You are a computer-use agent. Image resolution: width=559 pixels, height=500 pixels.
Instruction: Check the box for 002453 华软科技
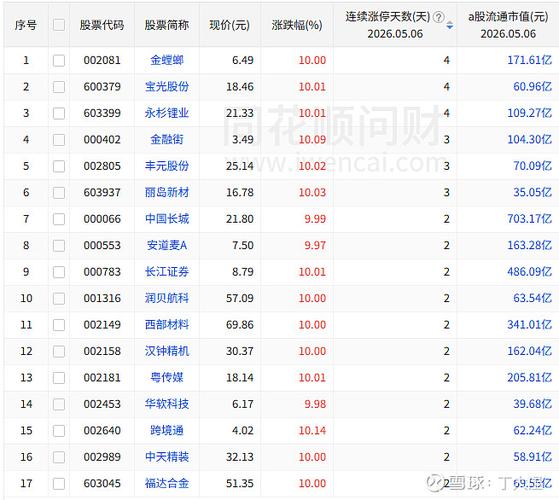(59, 404)
